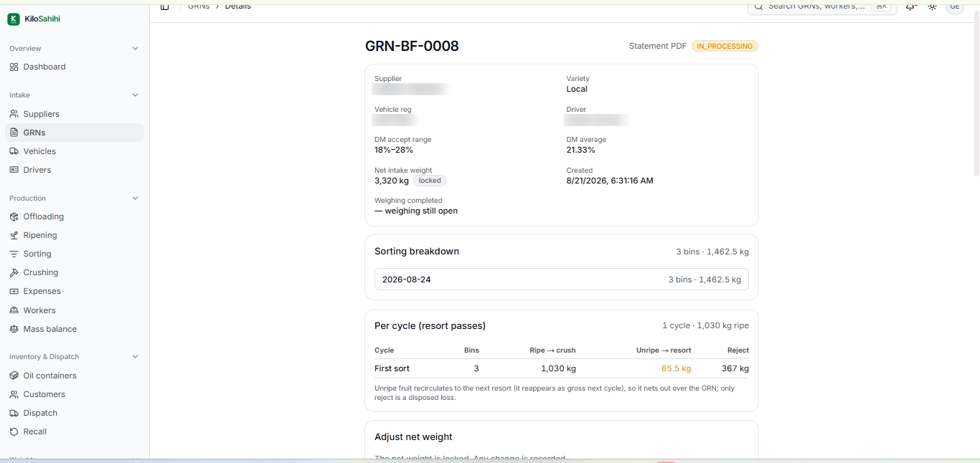Viewport: 980px width, 463px height.
Task: Click the locked badge beside net weight
Action: point(430,181)
